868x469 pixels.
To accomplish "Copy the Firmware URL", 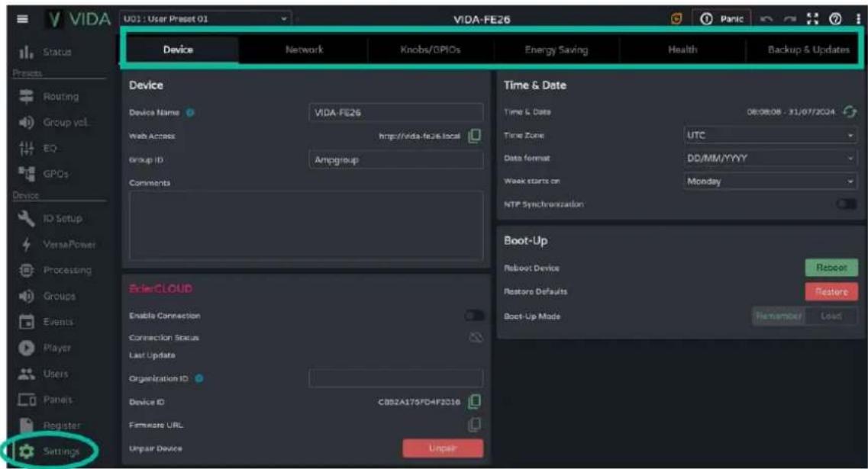I will click(x=474, y=425).
